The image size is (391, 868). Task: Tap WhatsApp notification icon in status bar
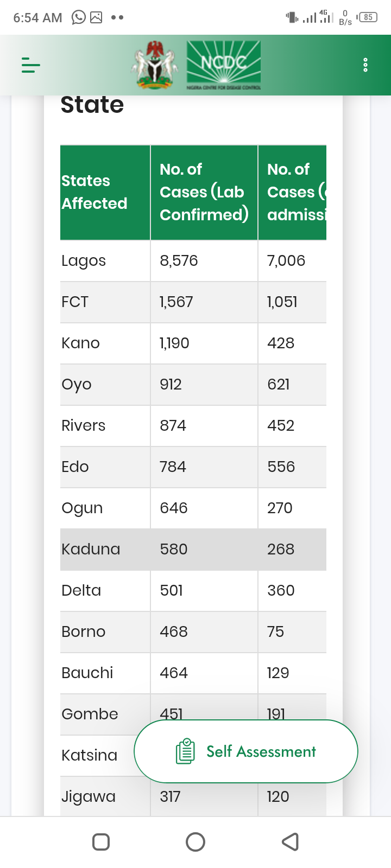pos(79,17)
